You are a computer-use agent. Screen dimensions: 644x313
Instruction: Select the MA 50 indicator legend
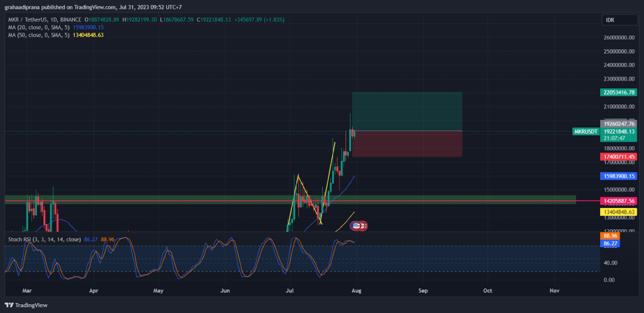(x=40, y=35)
